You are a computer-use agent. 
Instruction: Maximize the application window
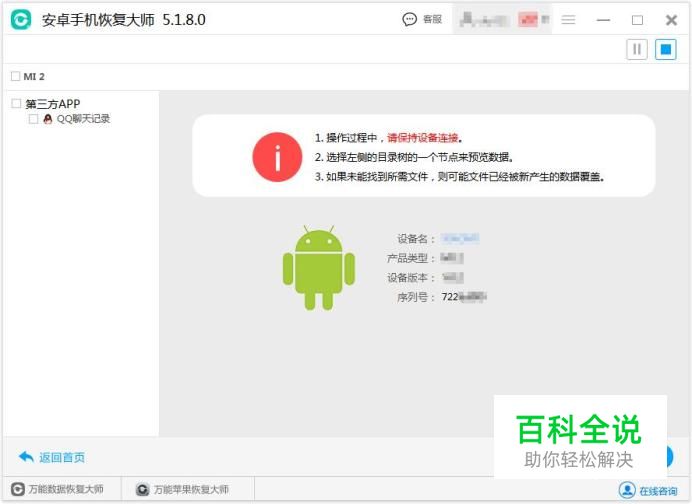tap(637, 20)
